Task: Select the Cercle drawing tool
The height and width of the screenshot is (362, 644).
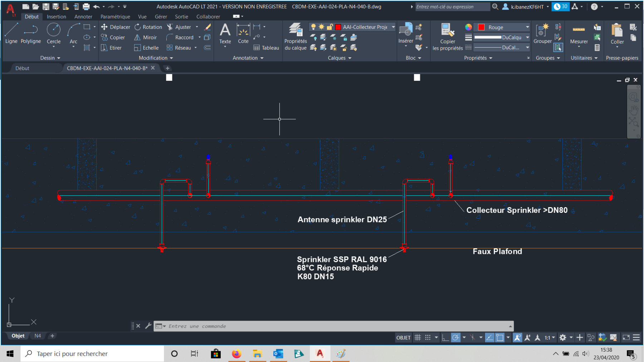Action: click(54, 34)
